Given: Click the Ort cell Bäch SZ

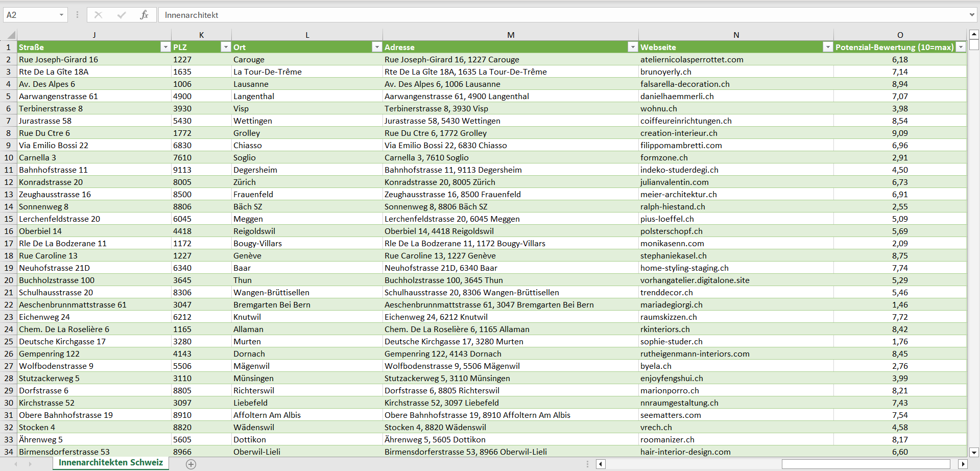Looking at the screenshot, I should click(x=307, y=206).
